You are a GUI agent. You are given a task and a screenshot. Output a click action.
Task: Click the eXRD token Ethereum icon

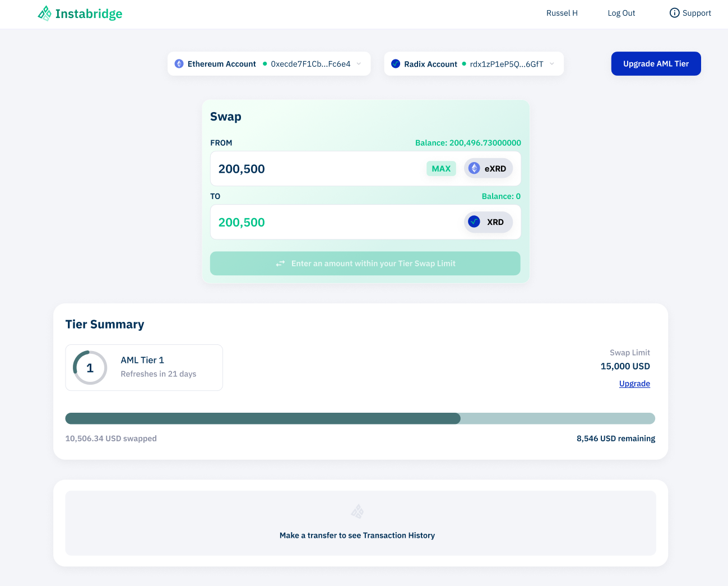coord(474,168)
